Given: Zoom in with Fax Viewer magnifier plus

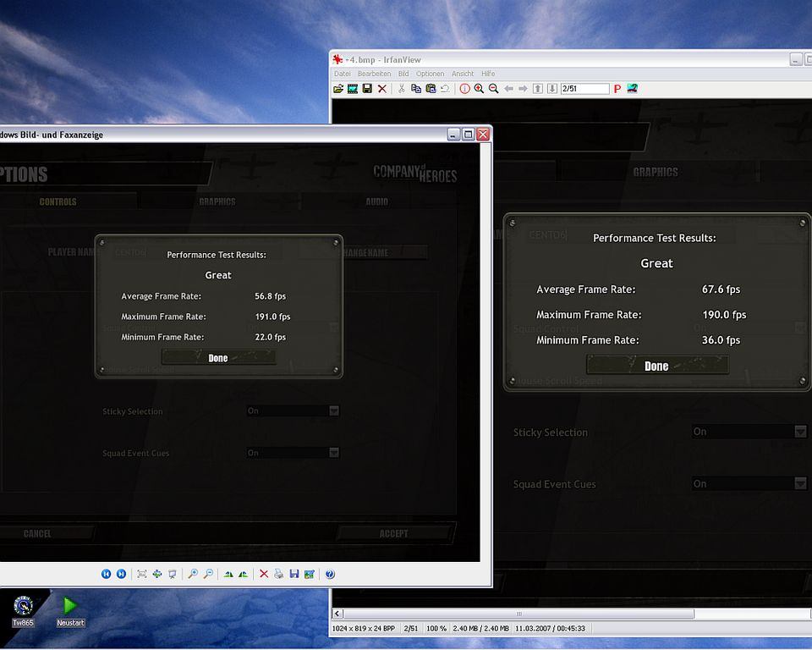Looking at the screenshot, I should point(193,574).
